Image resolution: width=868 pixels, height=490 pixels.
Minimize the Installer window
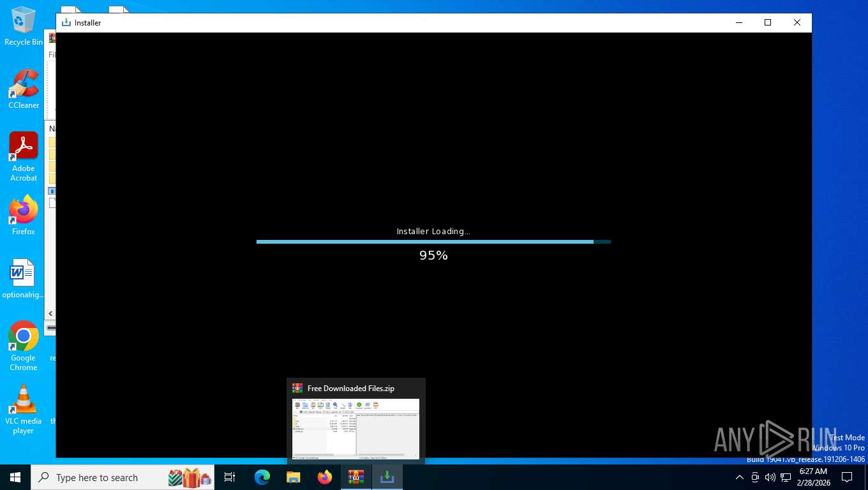pyautogui.click(x=739, y=22)
